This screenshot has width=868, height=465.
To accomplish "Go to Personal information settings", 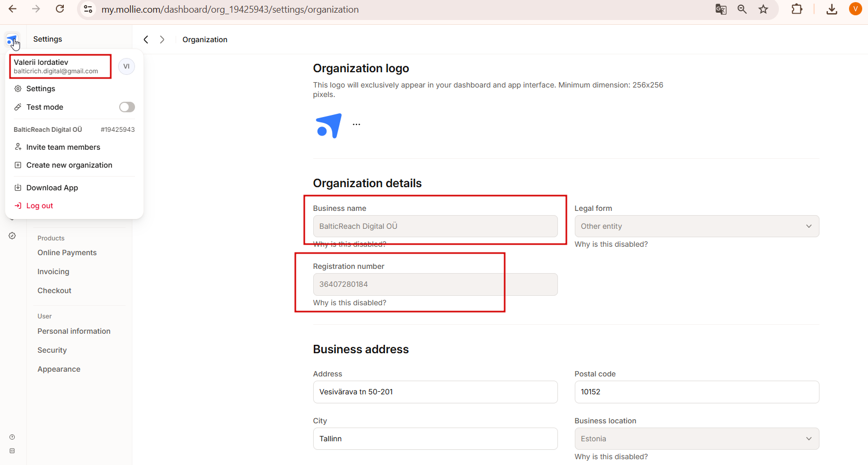I will 74,331.
